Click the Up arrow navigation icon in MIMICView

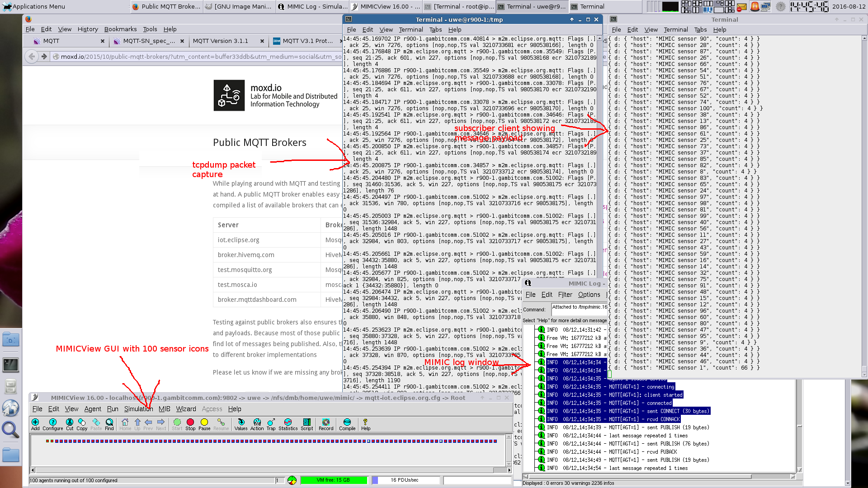coord(137,424)
